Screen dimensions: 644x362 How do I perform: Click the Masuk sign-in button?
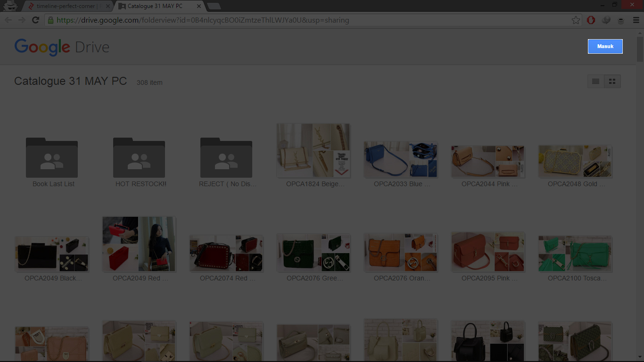(605, 46)
